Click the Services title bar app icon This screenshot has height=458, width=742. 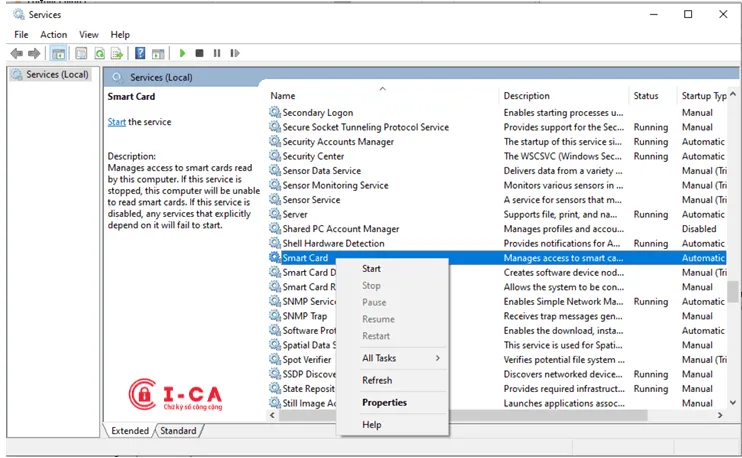19,14
